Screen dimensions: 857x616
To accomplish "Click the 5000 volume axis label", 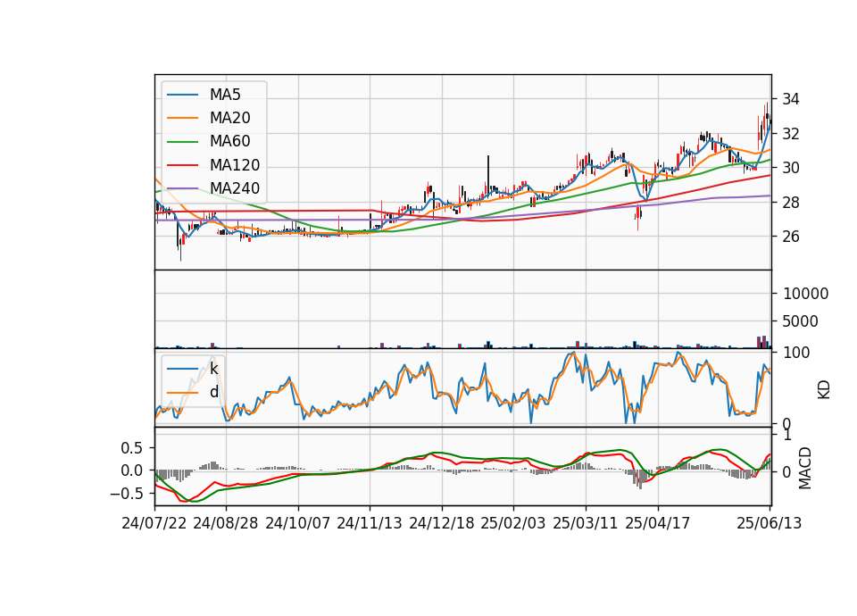I will coord(800,321).
